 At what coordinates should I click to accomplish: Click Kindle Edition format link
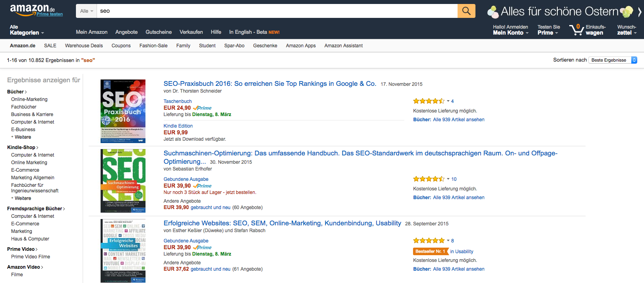tap(178, 126)
